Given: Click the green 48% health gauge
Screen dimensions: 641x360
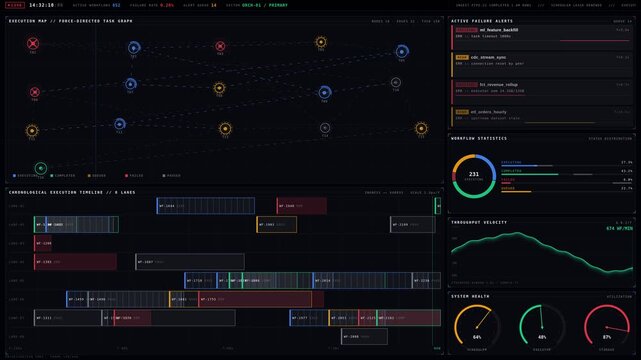Looking at the screenshot, I should [542, 327].
